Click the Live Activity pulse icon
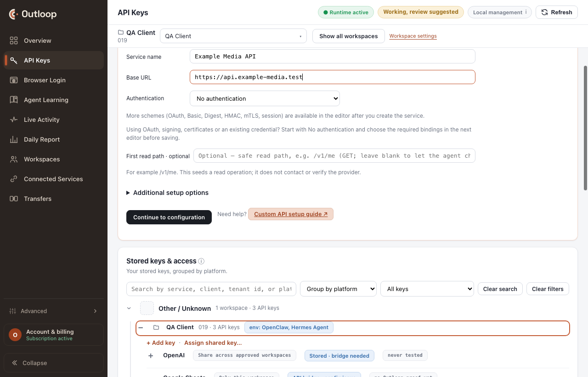Screen dimensions: 588x377 (14, 120)
